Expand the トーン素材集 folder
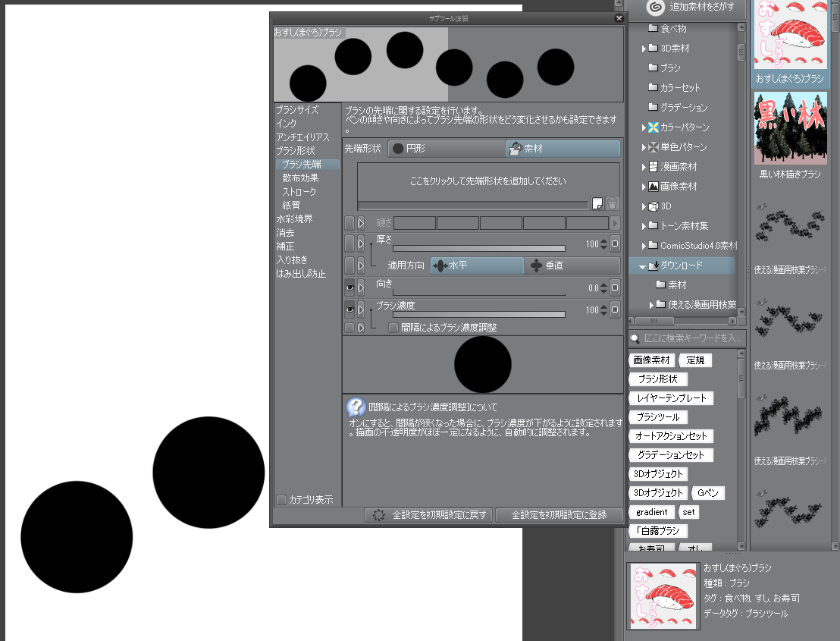Viewport: 840px width, 641px height. coord(644,226)
